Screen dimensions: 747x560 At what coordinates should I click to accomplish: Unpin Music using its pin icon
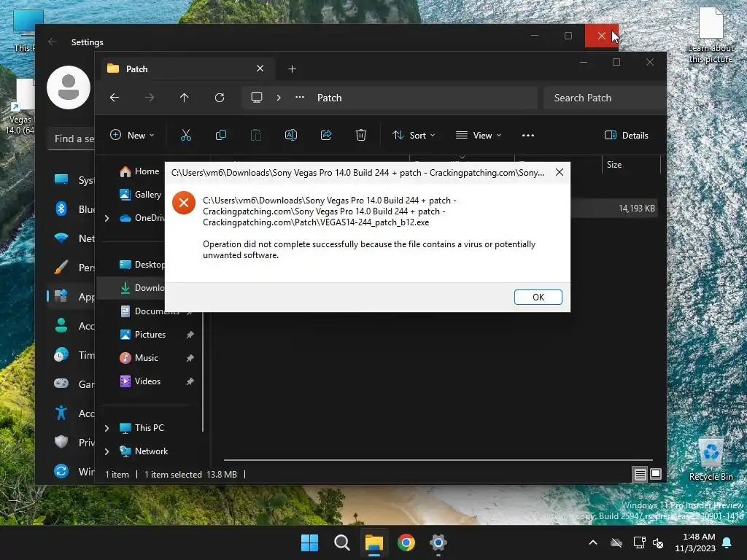[x=190, y=358]
